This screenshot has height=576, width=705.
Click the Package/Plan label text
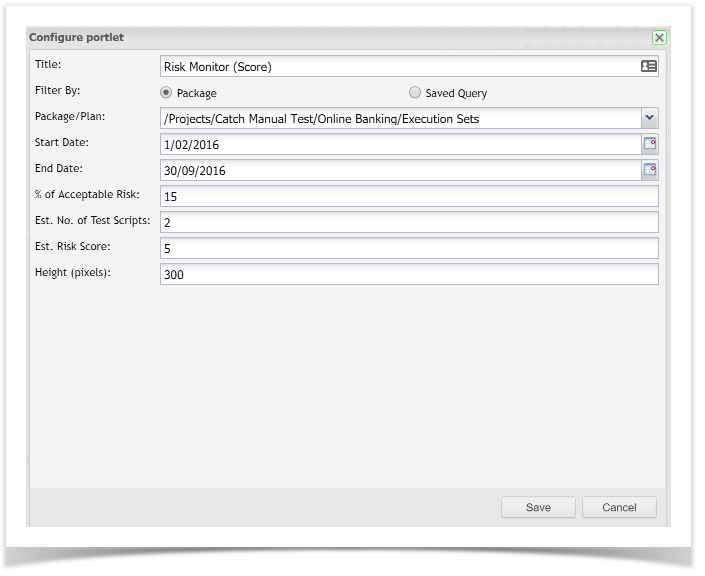[x=69, y=116]
